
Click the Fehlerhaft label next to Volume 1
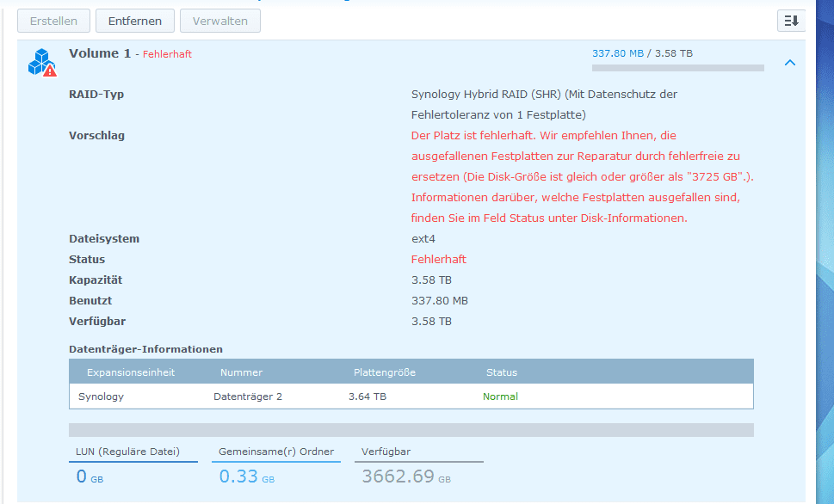coord(167,54)
